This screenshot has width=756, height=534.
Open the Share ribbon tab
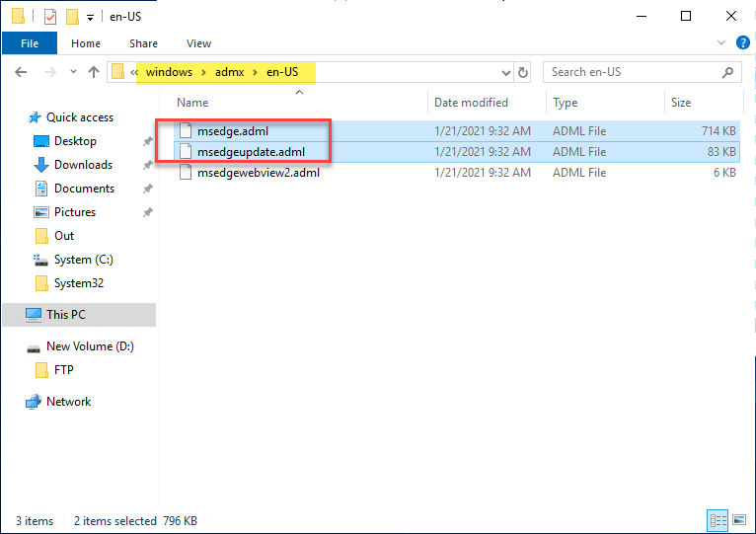coord(143,43)
